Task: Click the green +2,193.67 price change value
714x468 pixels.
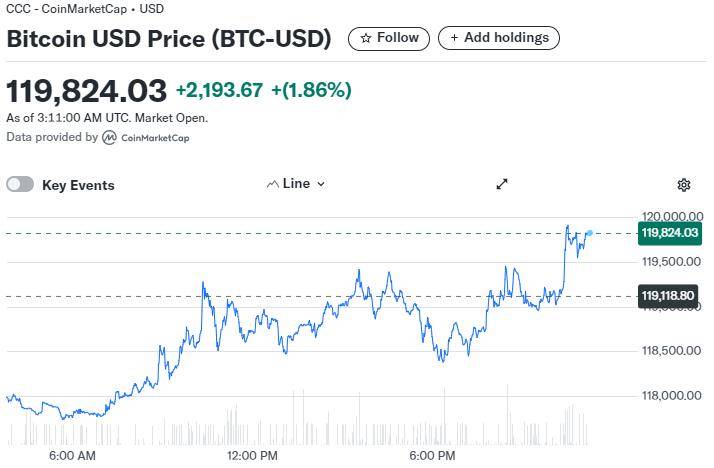Action: 219,90
